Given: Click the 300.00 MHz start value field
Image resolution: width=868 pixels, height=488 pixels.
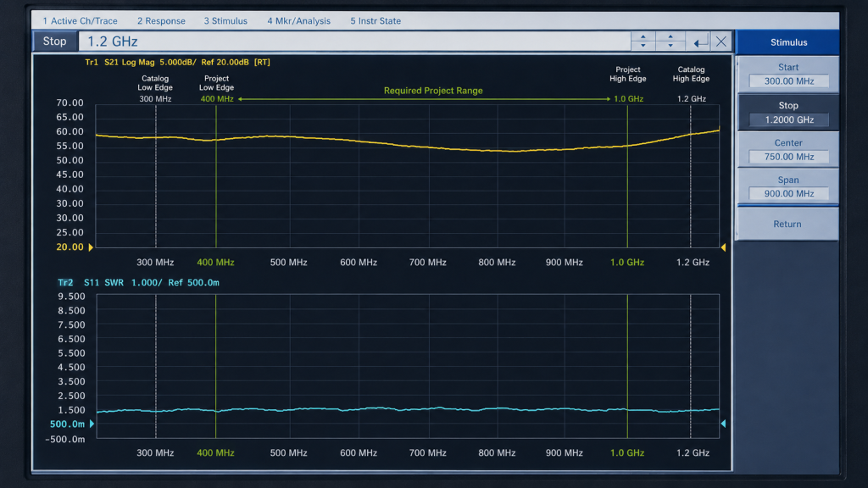Looking at the screenshot, I should pos(789,81).
